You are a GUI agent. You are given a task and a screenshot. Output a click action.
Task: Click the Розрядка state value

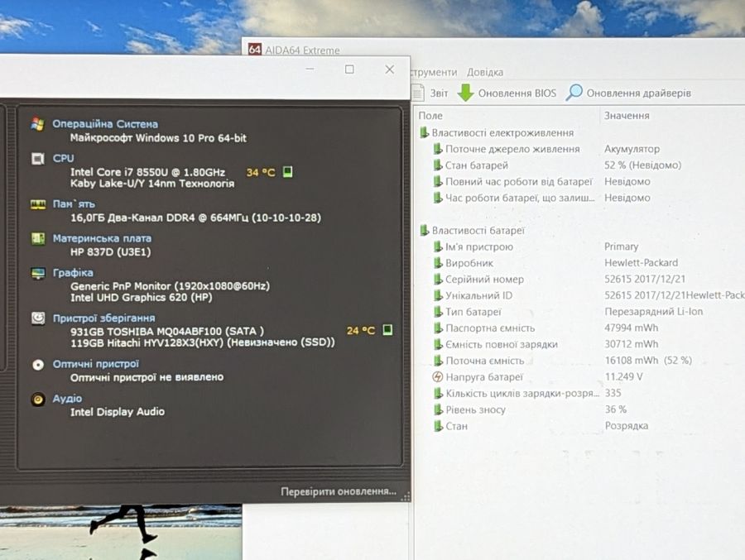pyautogui.click(x=627, y=425)
